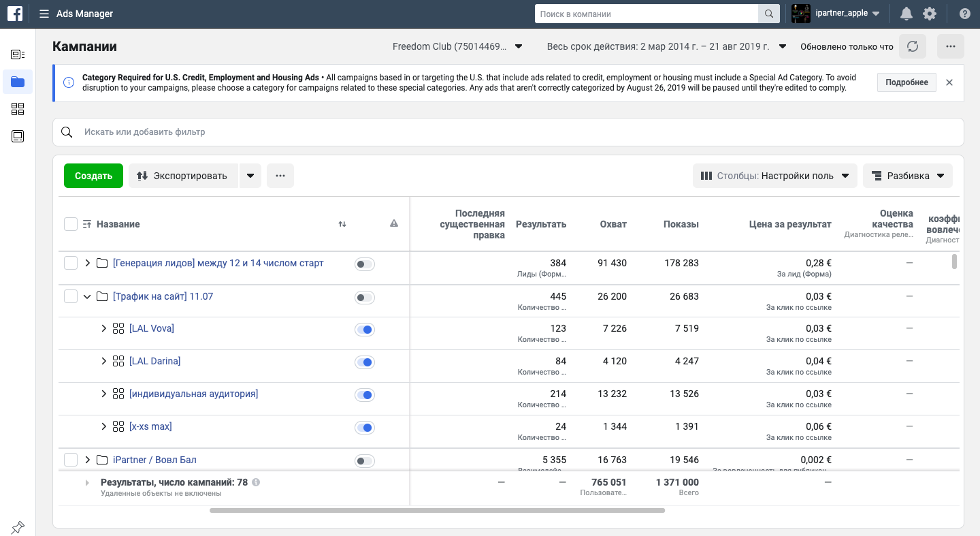Turn off the LAL Vova ad set toggle
This screenshot has height=536, width=980.
(x=365, y=330)
